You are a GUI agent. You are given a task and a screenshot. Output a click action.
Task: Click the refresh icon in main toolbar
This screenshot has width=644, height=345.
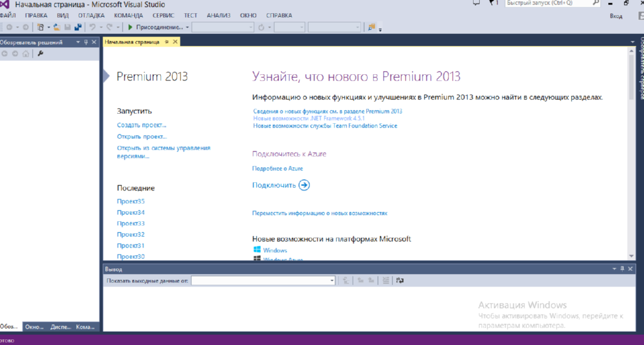click(261, 28)
